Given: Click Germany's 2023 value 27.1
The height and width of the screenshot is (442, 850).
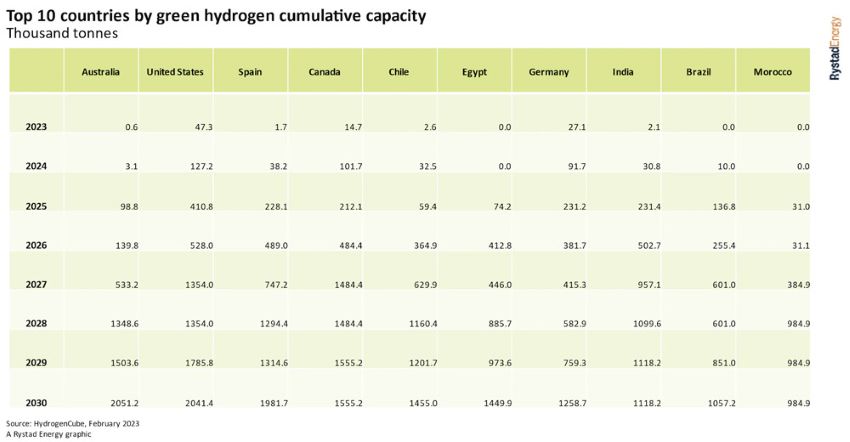Looking at the screenshot, I should [577, 127].
